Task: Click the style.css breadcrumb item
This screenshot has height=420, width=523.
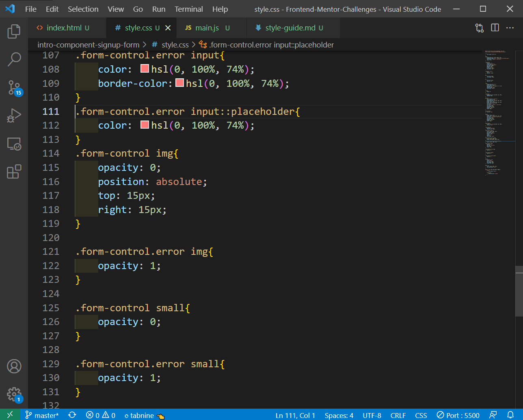Action: pos(171,45)
